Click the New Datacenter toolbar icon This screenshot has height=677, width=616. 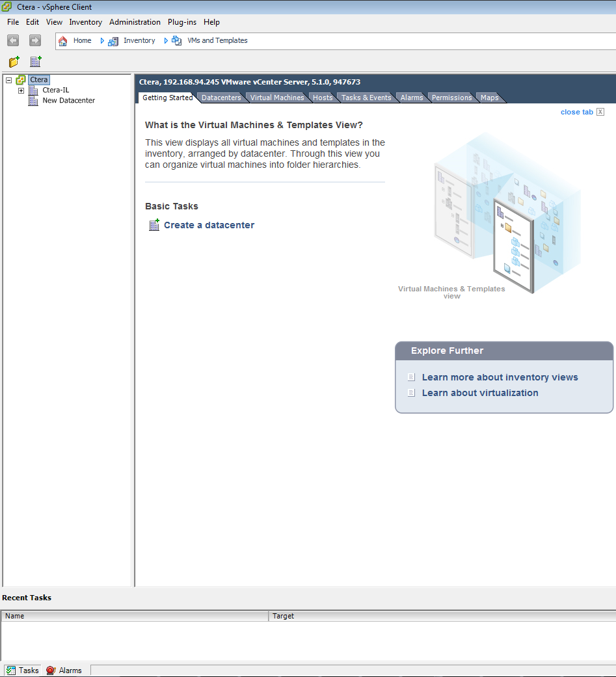click(x=35, y=62)
